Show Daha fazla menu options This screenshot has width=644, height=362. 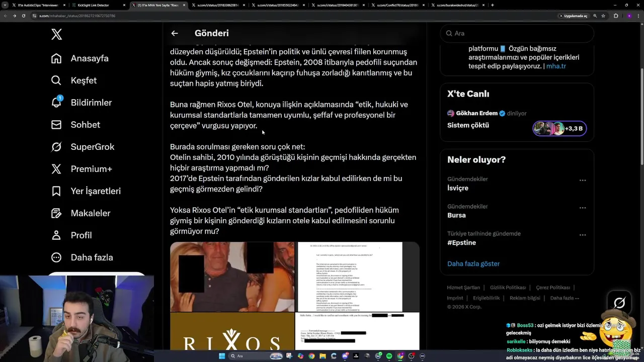tap(82, 257)
